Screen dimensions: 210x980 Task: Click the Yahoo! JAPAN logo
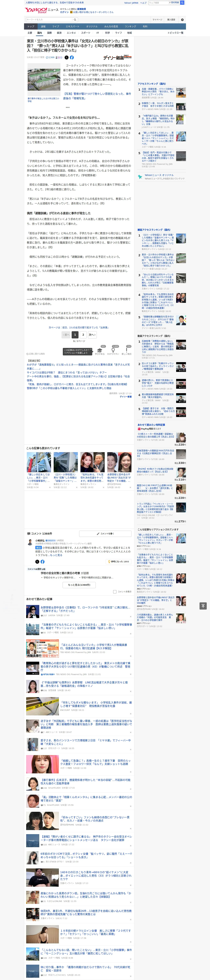pos(36,10)
